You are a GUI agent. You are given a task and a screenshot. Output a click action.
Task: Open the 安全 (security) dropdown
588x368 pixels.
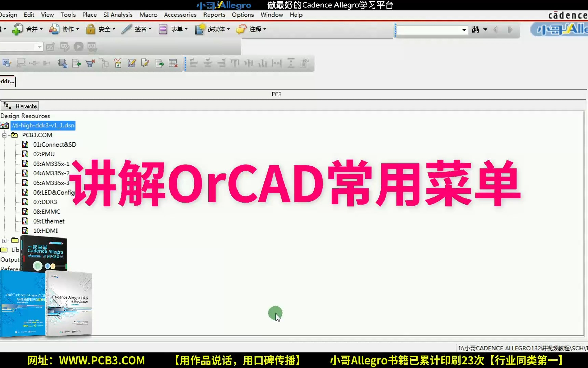point(100,29)
